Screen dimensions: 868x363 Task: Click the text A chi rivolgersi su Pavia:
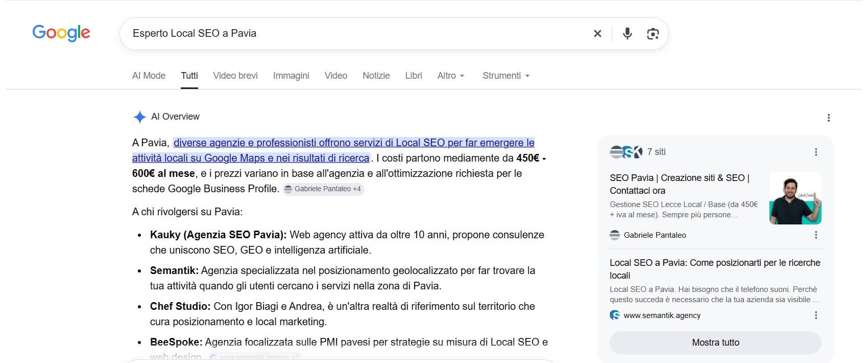coord(187,212)
